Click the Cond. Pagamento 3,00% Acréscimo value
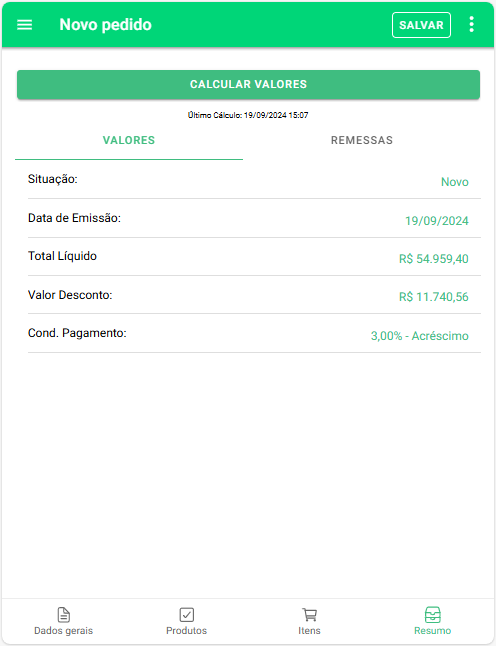The height and width of the screenshot is (646, 496). (x=419, y=336)
